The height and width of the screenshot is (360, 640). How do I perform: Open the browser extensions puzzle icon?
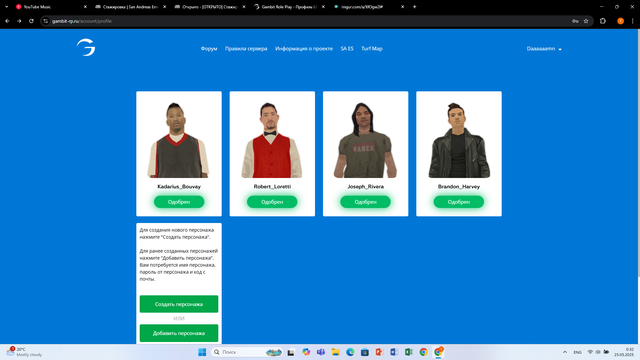click(x=603, y=21)
